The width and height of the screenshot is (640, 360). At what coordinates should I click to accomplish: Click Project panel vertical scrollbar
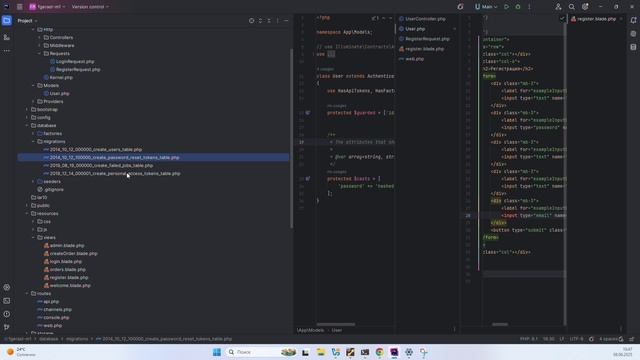[291, 138]
